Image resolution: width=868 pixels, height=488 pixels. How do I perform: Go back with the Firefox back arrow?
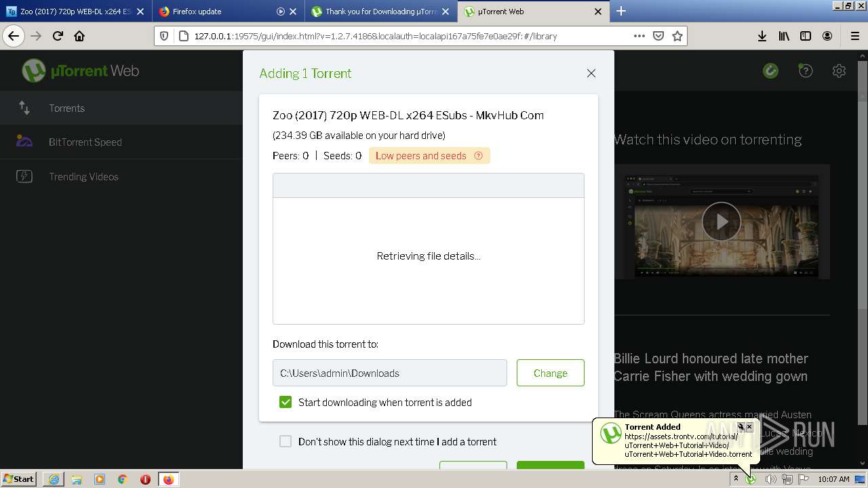pyautogui.click(x=14, y=37)
